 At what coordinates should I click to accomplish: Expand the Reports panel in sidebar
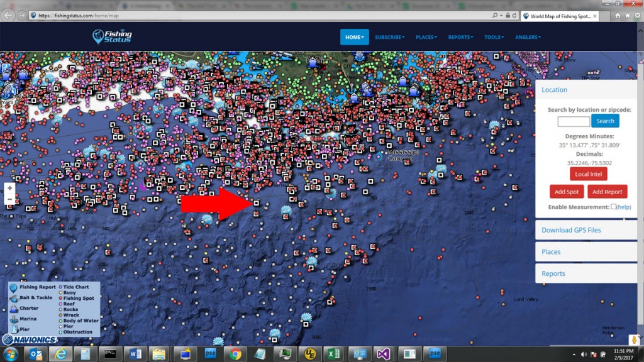[553, 273]
